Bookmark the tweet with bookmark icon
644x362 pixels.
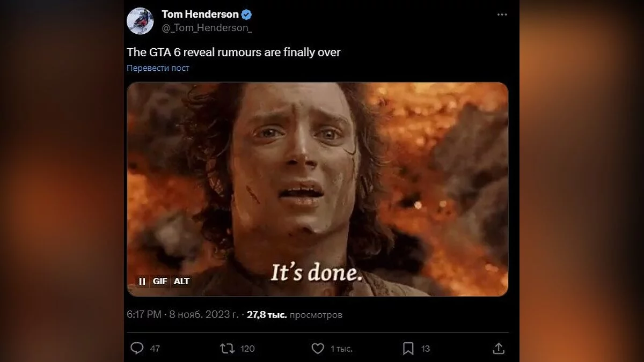(408, 349)
